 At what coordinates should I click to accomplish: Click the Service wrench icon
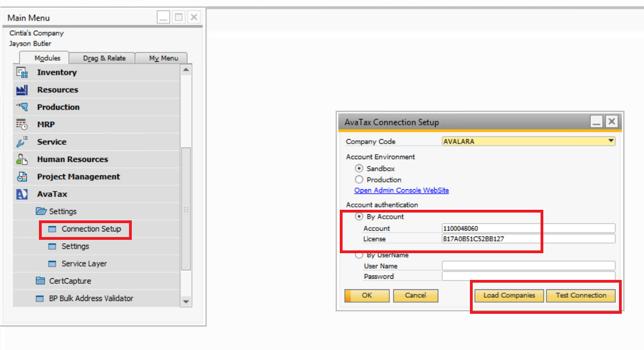tap(22, 142)
